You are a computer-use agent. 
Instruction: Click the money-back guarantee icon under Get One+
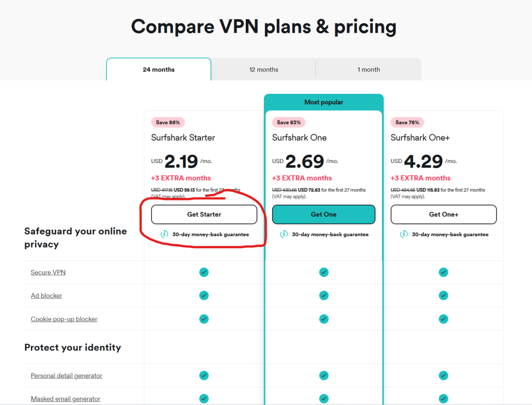[404, 234]
